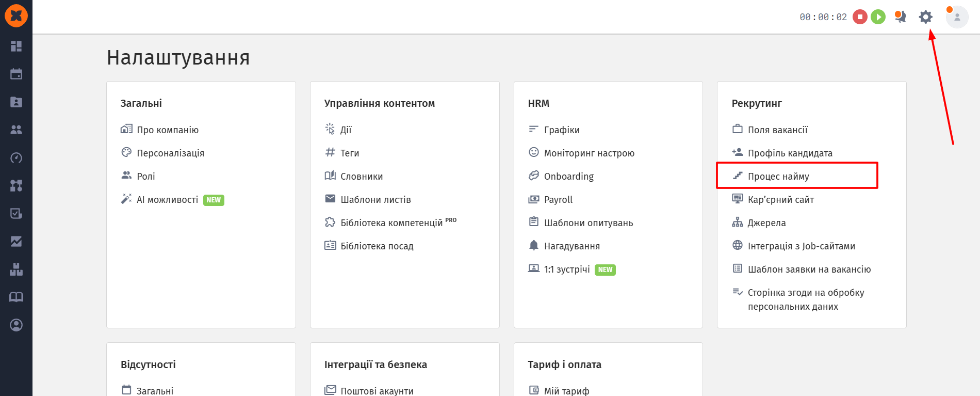Image resolution: width=980 pixels, height=396 pixels.
Task: Open the org structure icon in sidebar
Action: click(x=16, y=185)
